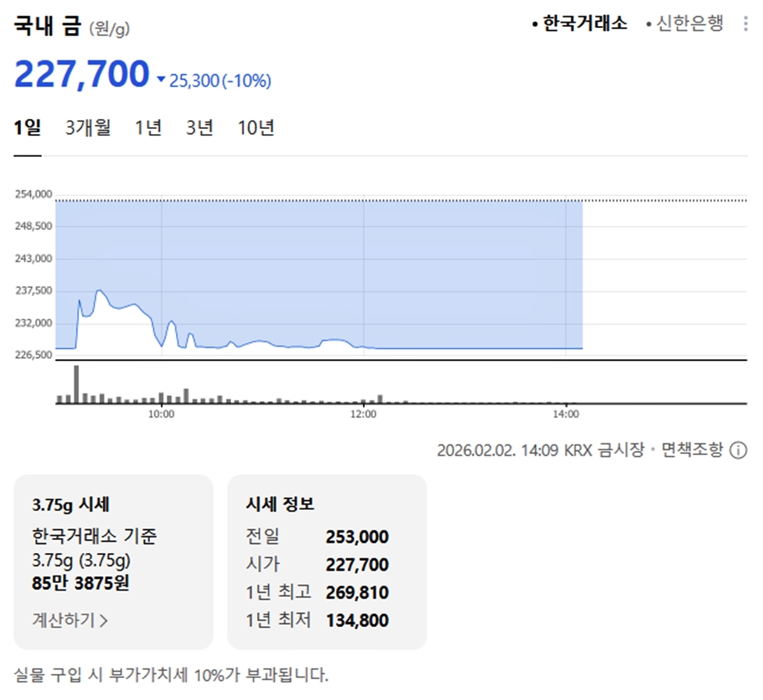Open the three-dot more options menu
Image resolution: width=763 pixels, height=700 pixels.
click(745, 24)
